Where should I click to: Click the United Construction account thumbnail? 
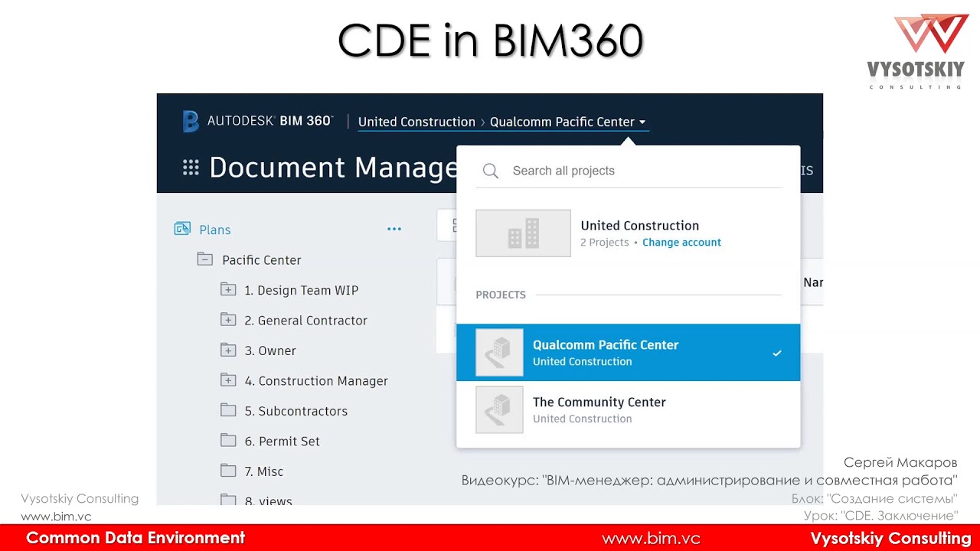[523, 233]
